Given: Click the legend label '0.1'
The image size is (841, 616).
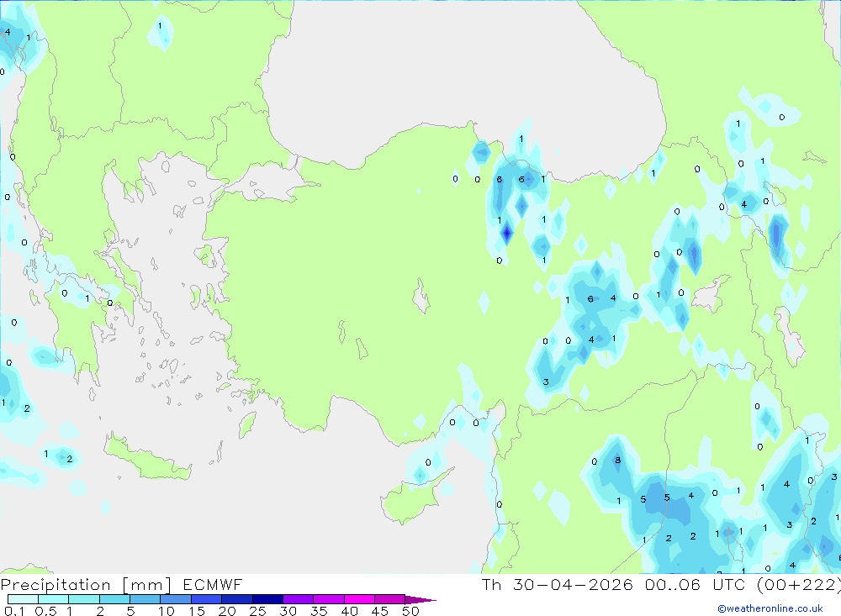Looking at the screenshot, I should pos(14,611).
